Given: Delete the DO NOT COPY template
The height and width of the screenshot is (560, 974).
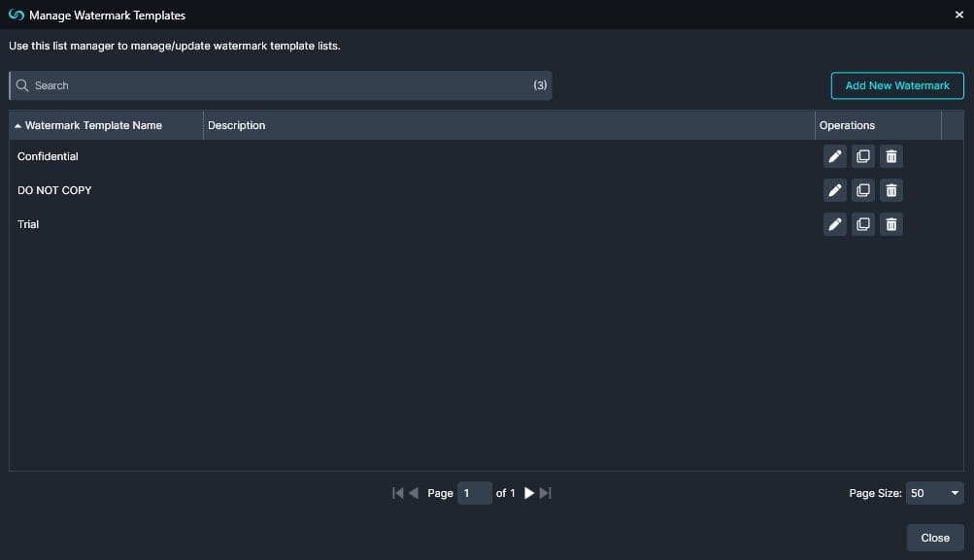Looking at the screenshot, I should pyautogui.click(x=890, y=189).
